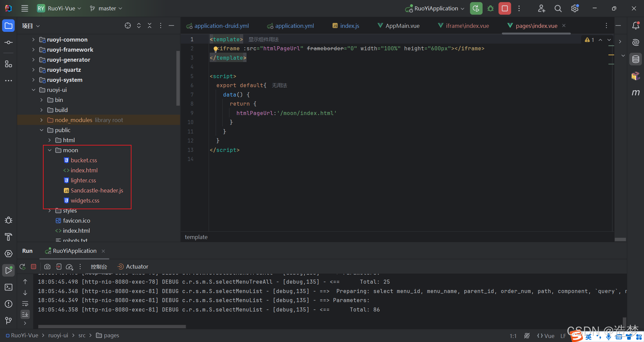This screenshot has height=342, width=644.
Task: Open the AI Assistant spiral icon
Action: tap(636, 43)
